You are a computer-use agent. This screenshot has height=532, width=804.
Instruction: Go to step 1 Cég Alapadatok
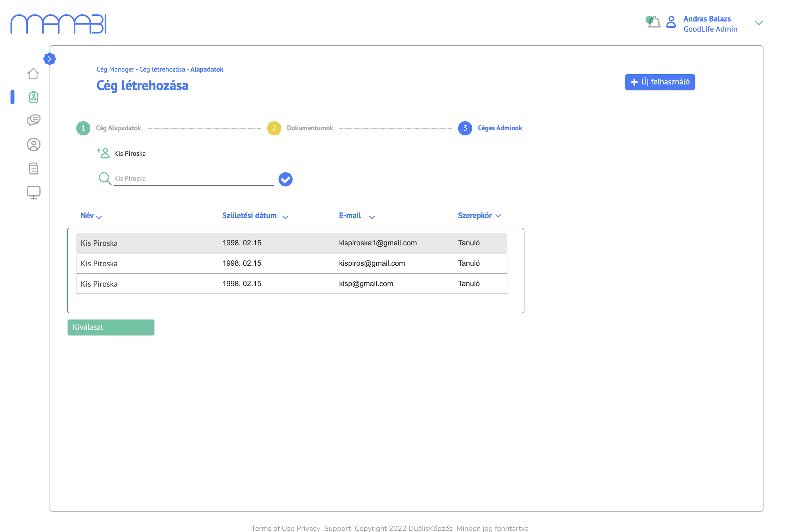(x=83, y=128)
